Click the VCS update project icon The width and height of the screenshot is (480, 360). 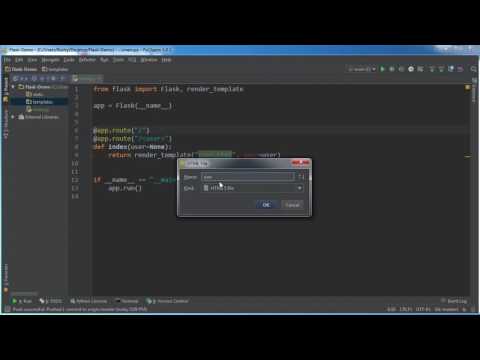click(432, 69)
